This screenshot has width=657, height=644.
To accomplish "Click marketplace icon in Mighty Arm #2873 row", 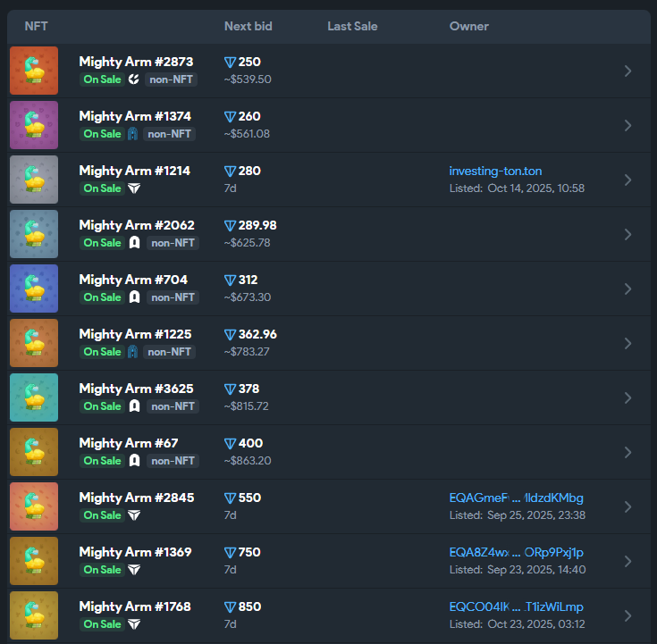I will click(x=134, y=79).
